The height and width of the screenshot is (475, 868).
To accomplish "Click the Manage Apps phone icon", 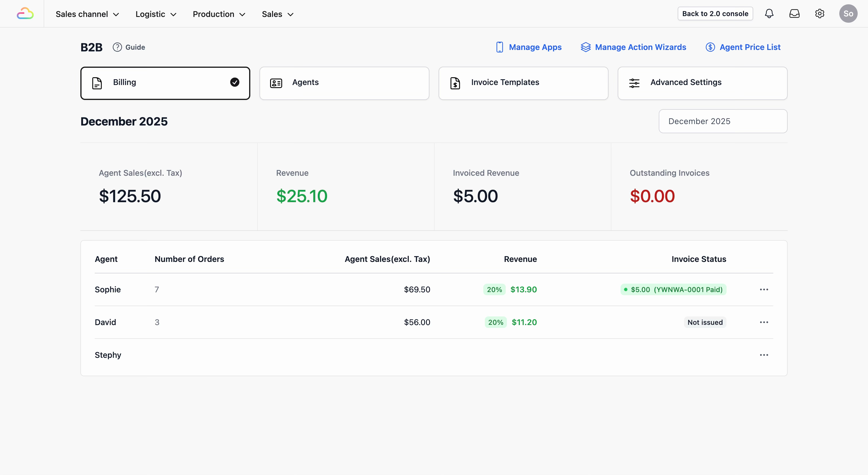I will click(499, 47).
